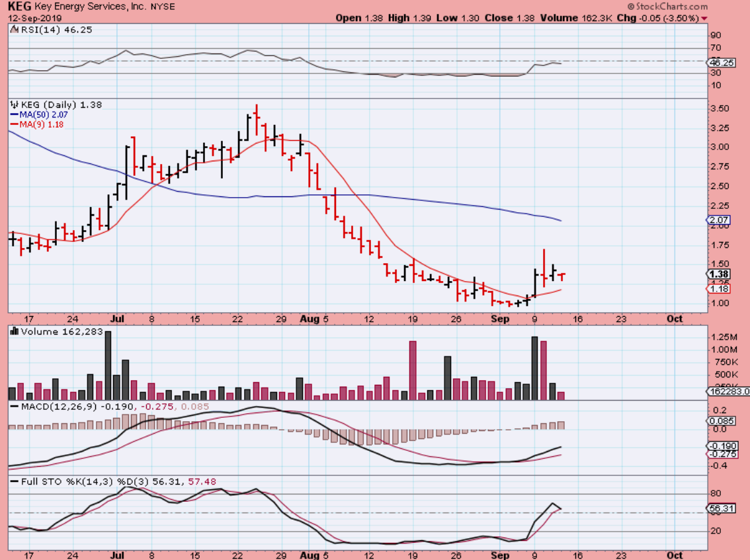Click the 56.31 stochastic axis tag
The height and width of the screenshot is (560, 750).
[x=722, y=508]
